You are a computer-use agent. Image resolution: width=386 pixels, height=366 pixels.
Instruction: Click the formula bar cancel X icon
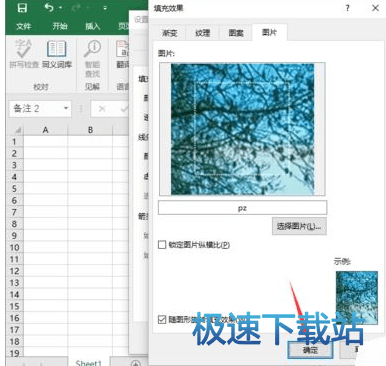[x=102, y=109]
